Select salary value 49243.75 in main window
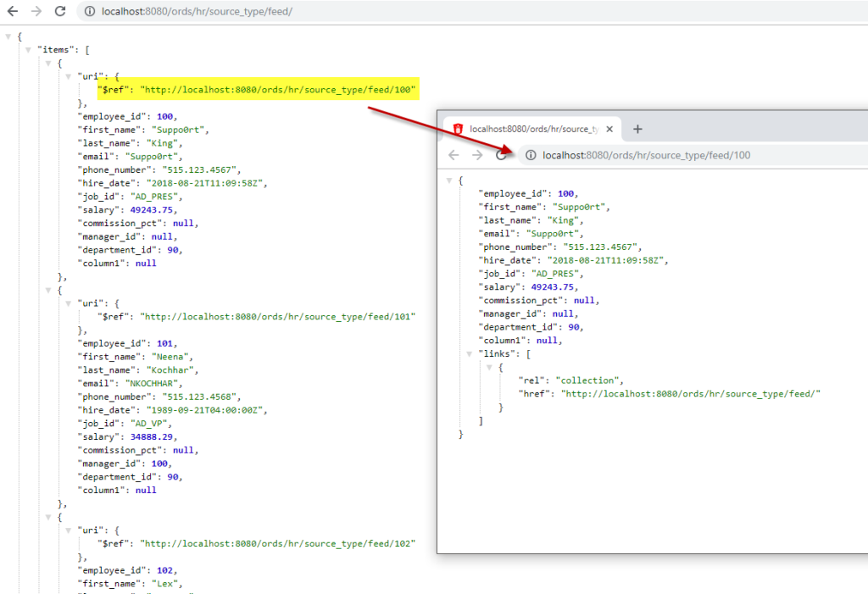Viewport: 868px width, 594px height. 152,210
